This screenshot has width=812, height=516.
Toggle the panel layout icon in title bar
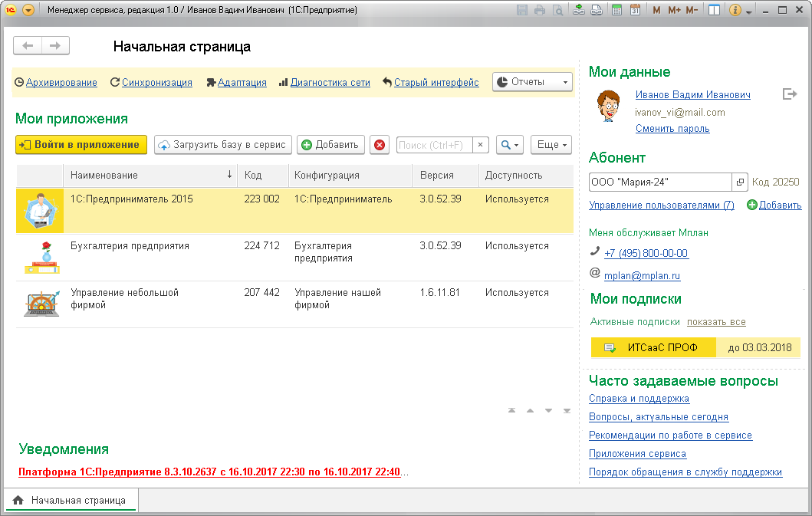point(714,10)
